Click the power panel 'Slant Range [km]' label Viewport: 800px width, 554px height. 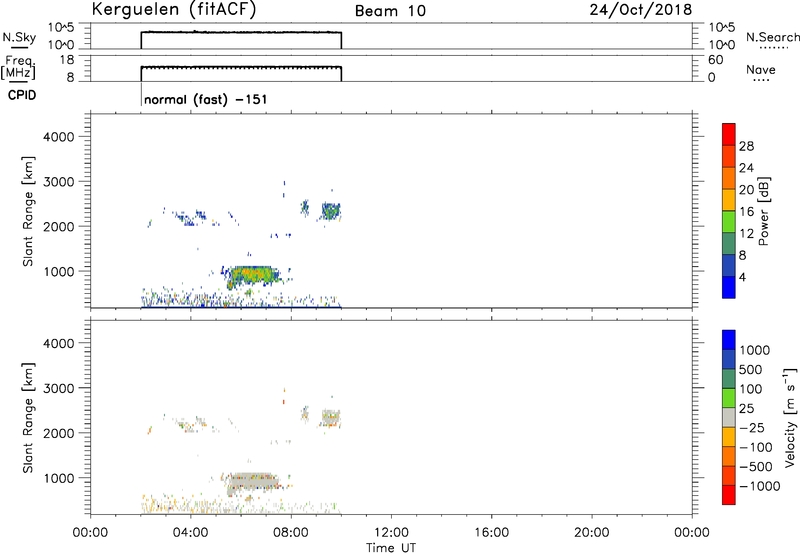[x=28, y=211]
